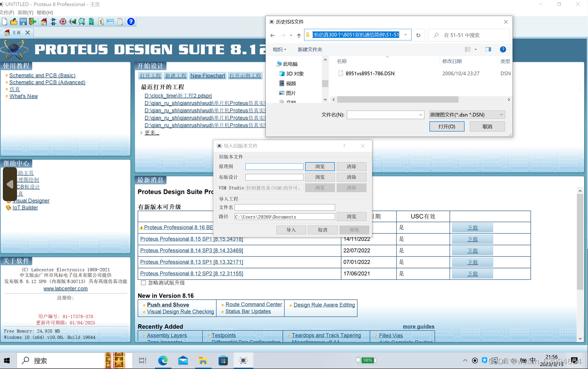Open Mail app from the taskbar
Image resolution: width=588 pixels, height=369 pixels.
(x=183, y=361)
